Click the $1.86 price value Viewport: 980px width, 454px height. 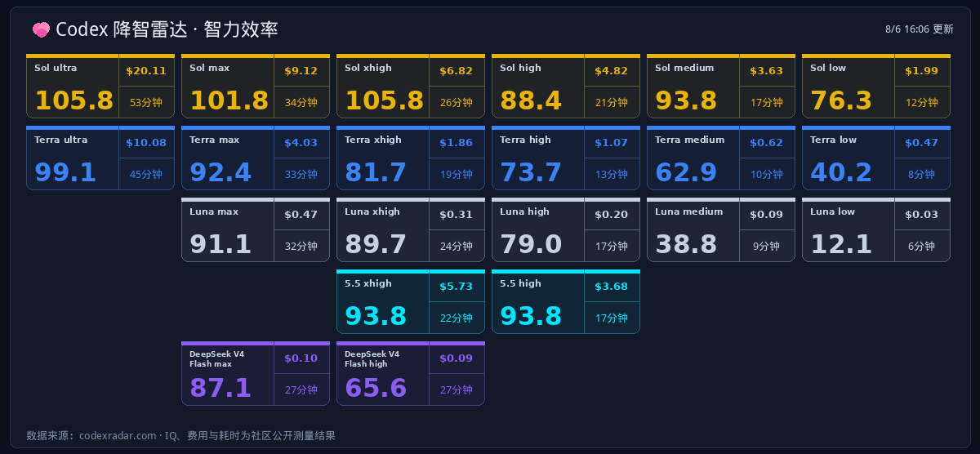(457, 143)
